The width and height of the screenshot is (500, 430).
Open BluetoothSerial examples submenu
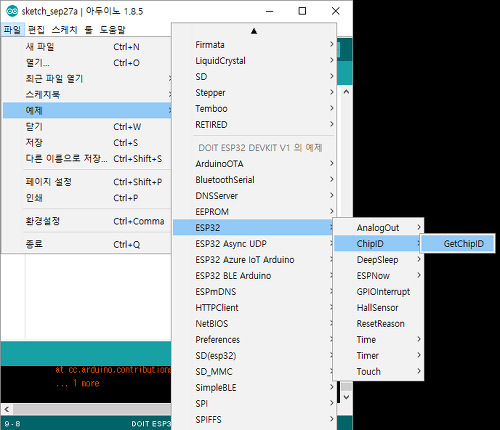pos(254,180)
